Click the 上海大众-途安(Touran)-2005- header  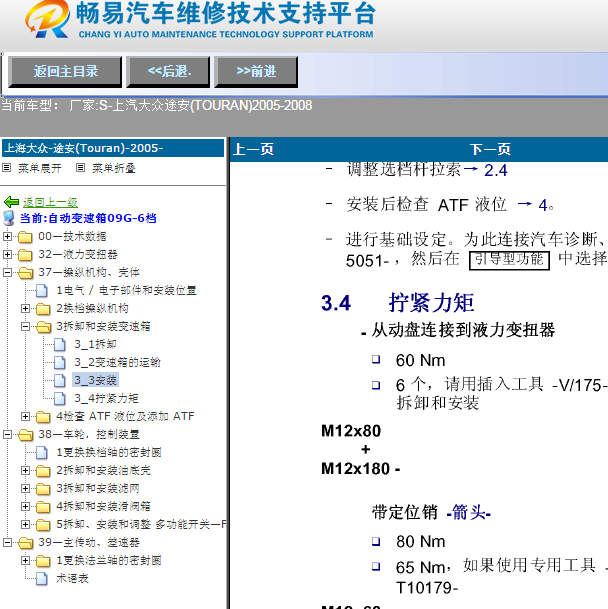(113, 148)
